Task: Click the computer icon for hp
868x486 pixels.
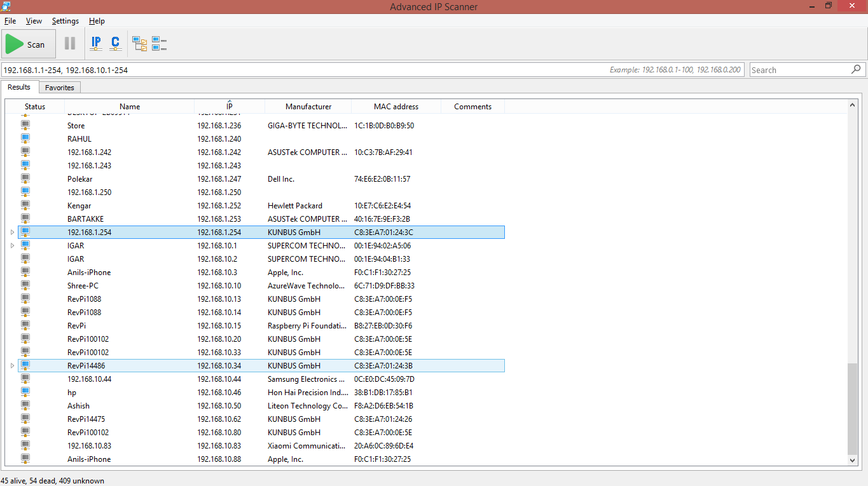Action: tap(25, 393)
